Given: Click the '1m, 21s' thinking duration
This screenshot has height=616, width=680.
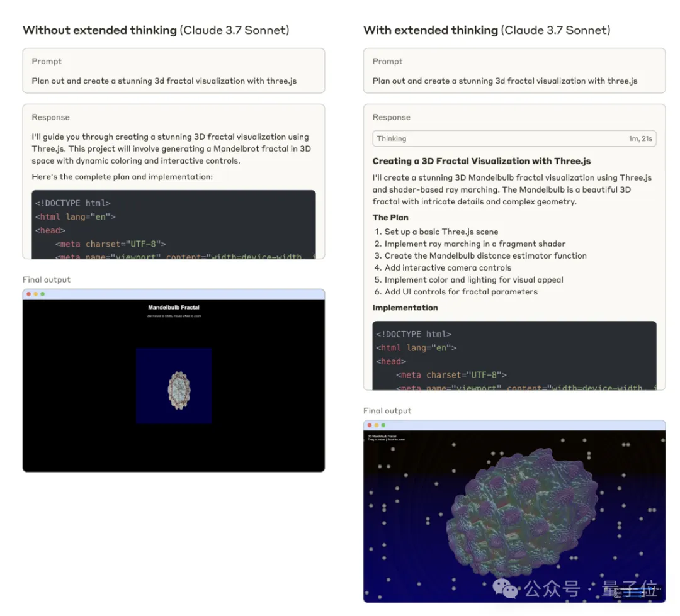Looking at the screenshot, I should click(x=640, y=138).
